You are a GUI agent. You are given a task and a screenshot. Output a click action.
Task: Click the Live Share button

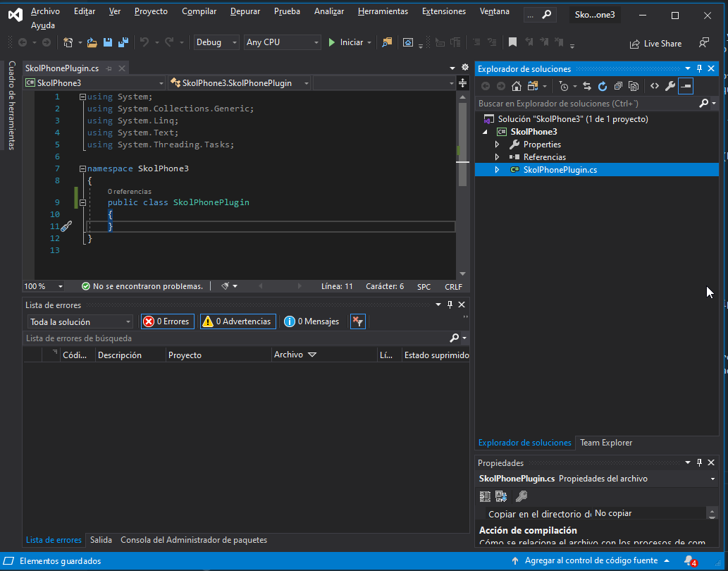pyautogui.click(x=655, y=44)
